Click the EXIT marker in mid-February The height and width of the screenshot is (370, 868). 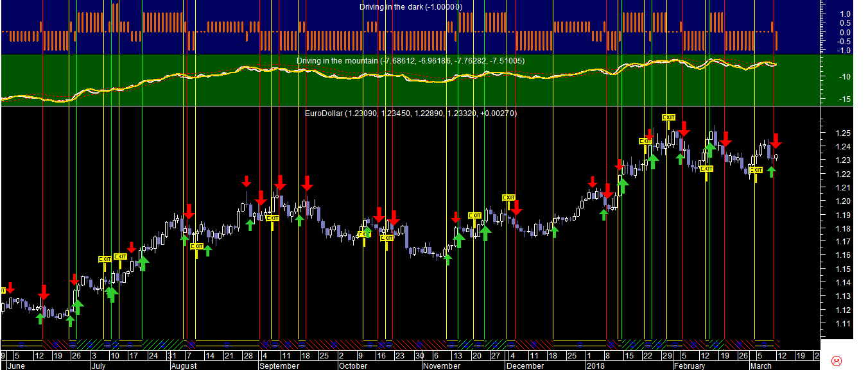pyautogui.click(x=706, y=169)
